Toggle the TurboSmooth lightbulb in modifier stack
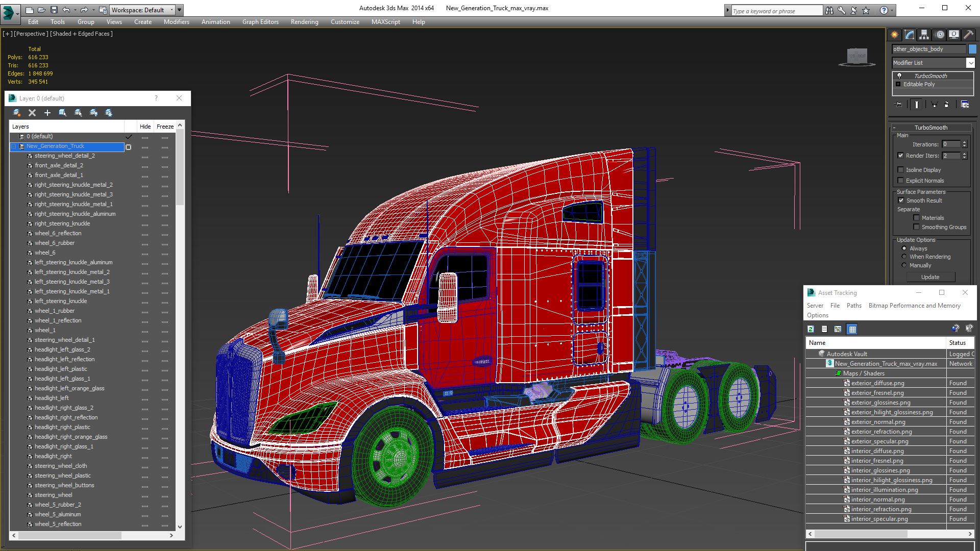 coord(899,76)
